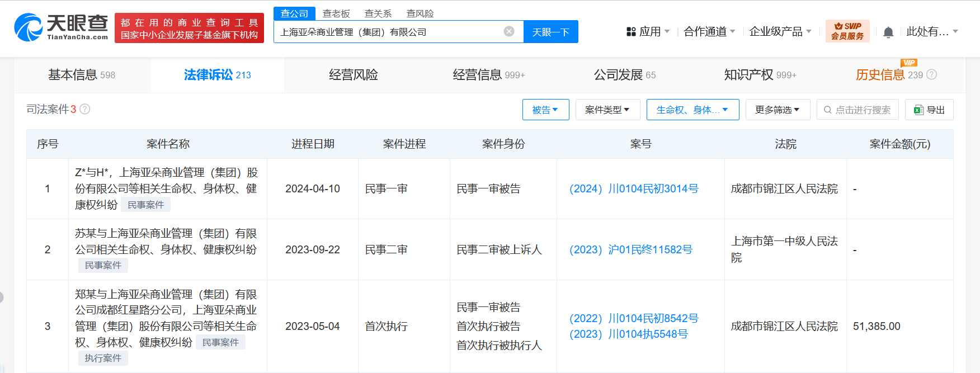Open the 生命权、身体 case cause dropdown
The height and width of the screenshot is (373, 980).
(692, 110)
